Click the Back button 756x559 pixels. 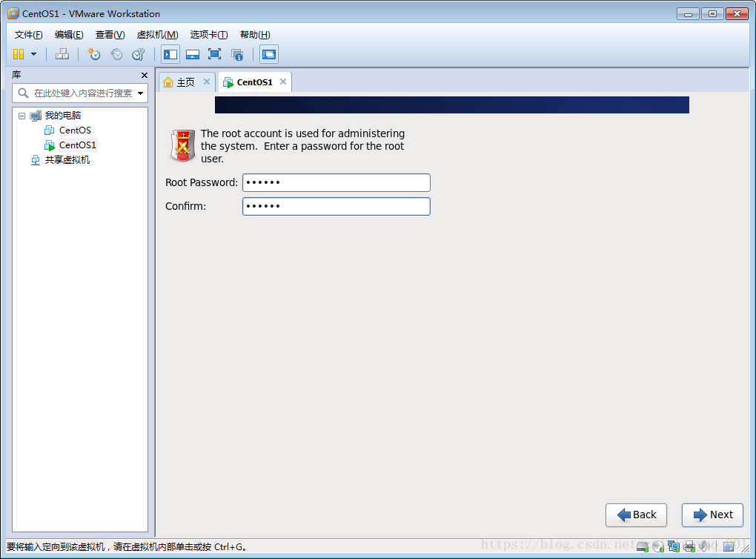tap(636, 515)
